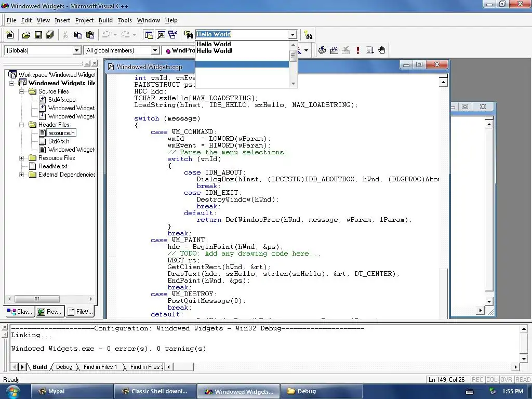
Task: Open the Redo history dropdown arrow
Action: 134,35
